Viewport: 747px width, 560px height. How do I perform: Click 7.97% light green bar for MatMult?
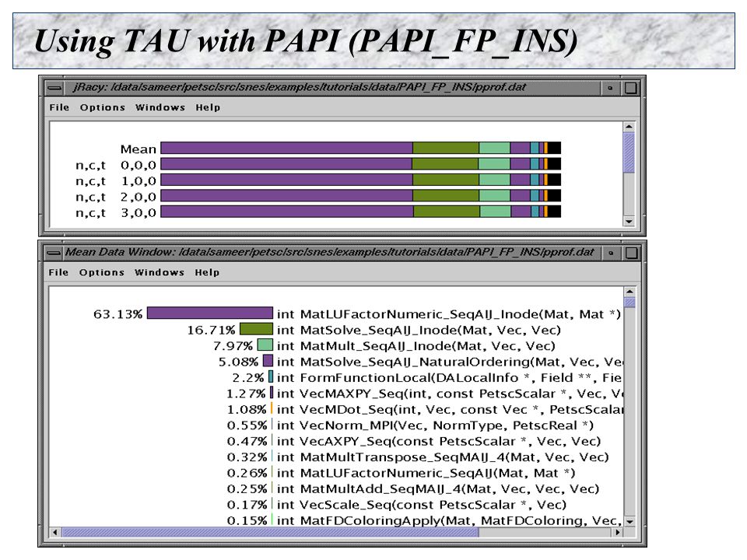[x=265, y=345]
